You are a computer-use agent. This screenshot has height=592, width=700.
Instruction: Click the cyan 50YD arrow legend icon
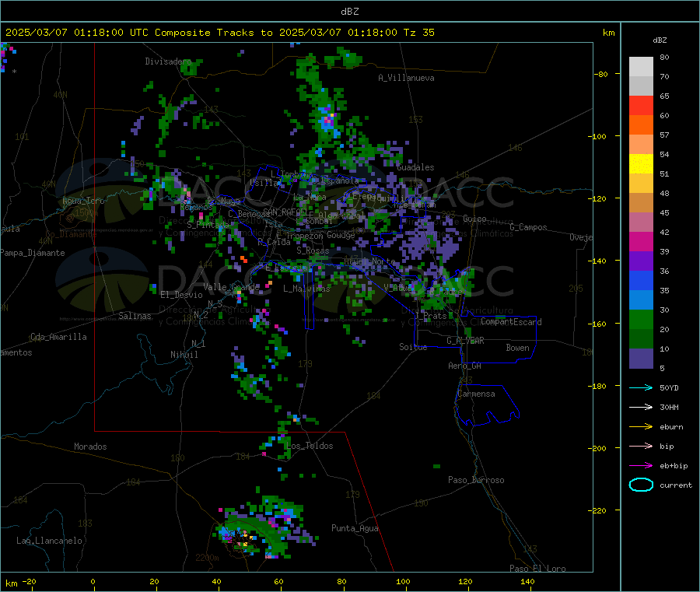641,387
